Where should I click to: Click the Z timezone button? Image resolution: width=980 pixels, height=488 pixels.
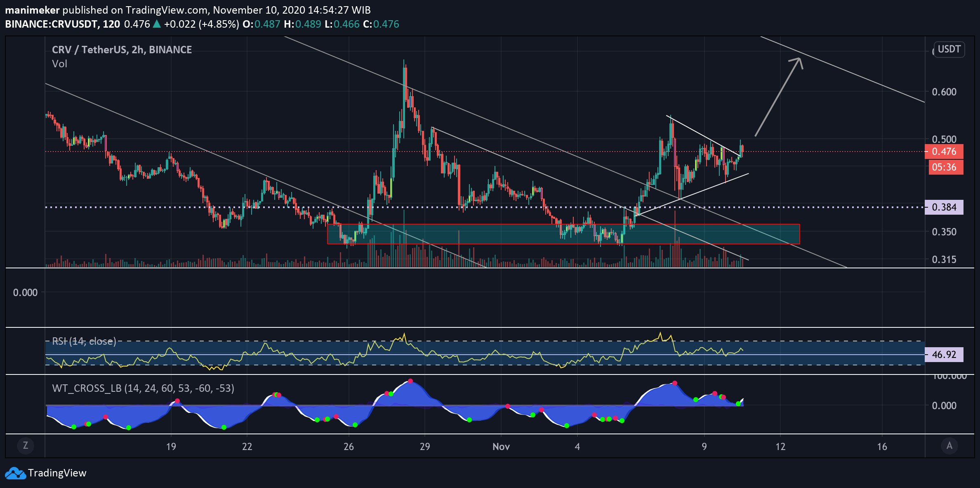pos(26,445)
